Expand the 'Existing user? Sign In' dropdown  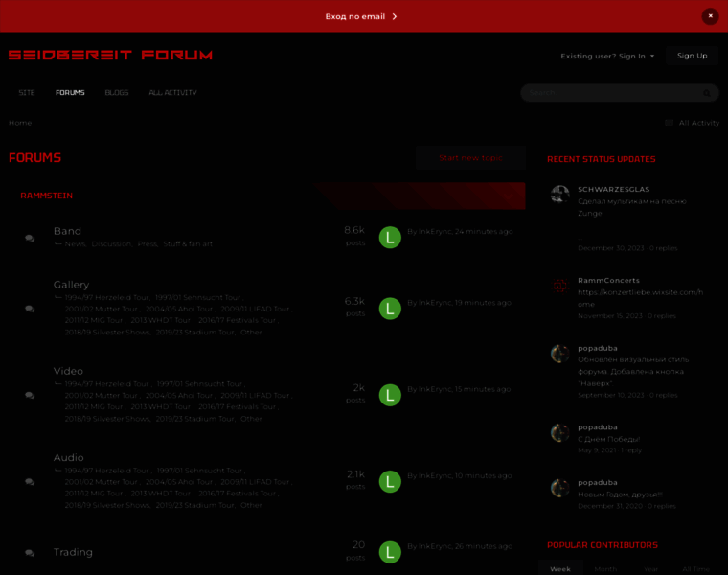tap(607, 57)
